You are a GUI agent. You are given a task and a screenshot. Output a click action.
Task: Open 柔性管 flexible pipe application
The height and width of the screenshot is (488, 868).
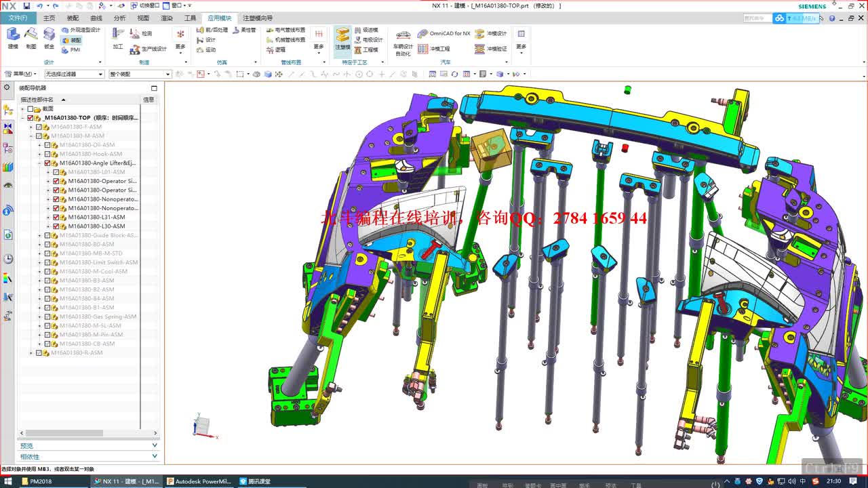click(244, 30)
